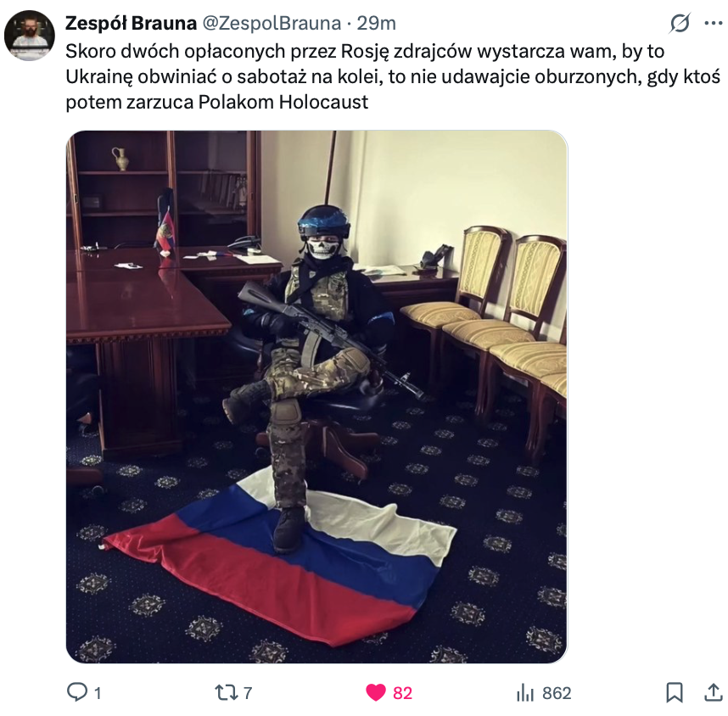The width and height of the screenshot is (728, 716).
Task: Click the view count showing 862
Action: pyautogui.click(x=557, y=693)
